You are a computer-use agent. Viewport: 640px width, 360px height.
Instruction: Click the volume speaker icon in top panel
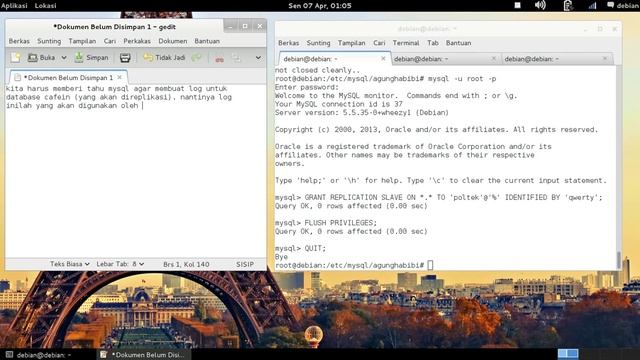coord(540,5)
